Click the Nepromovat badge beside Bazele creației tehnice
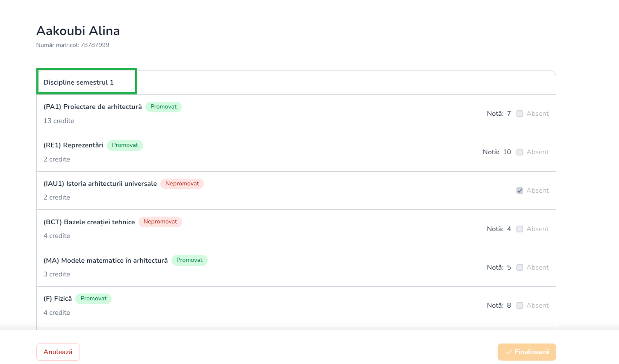This screenshot has height=364, width=619. pyautogui.click(x=160, y=222)
